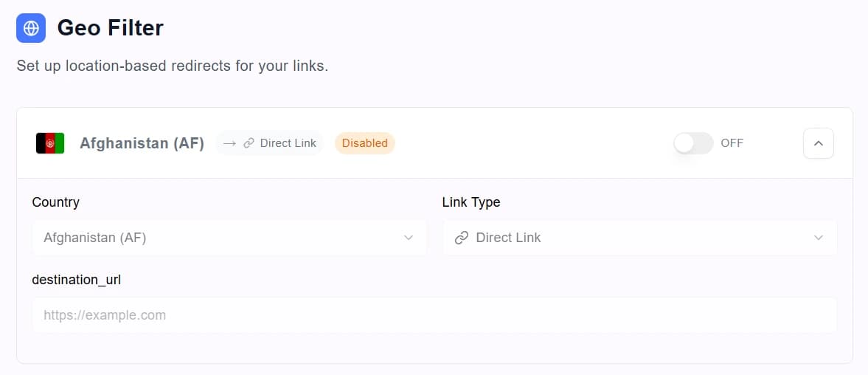The image size is (868, 375).
Task: Click the Country field label
Action: coord(56,202)
